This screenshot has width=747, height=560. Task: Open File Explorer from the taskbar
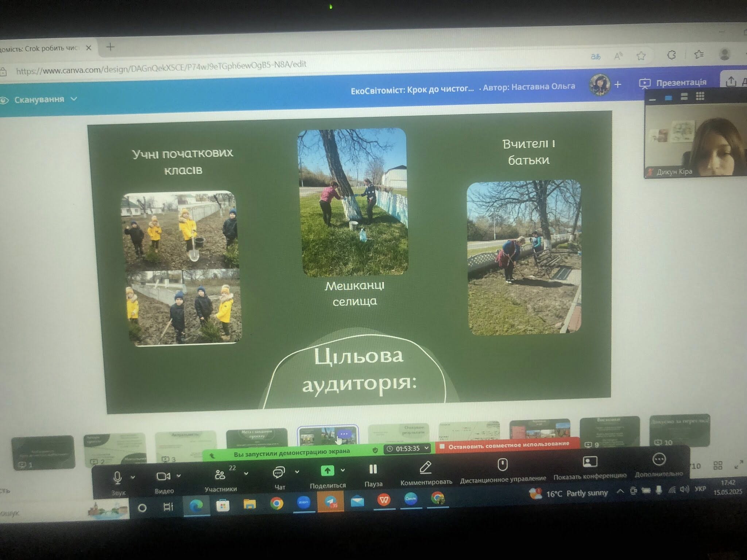(249, 504)
